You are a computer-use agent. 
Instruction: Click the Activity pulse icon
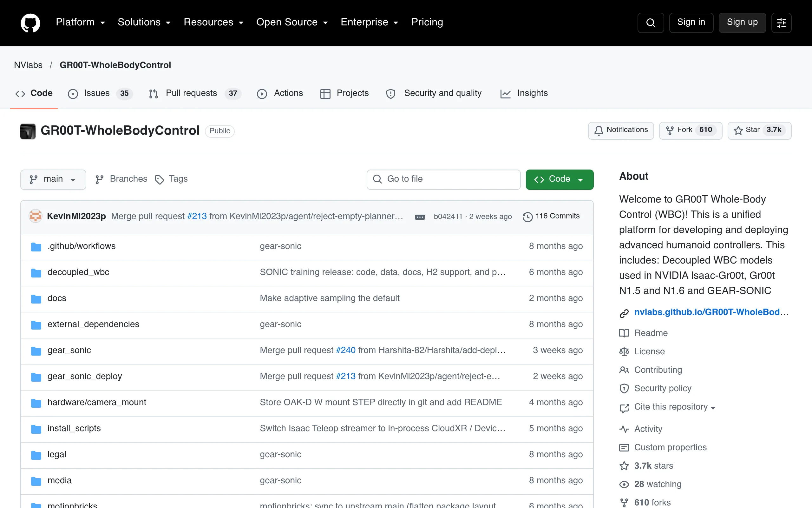(624, 429)
